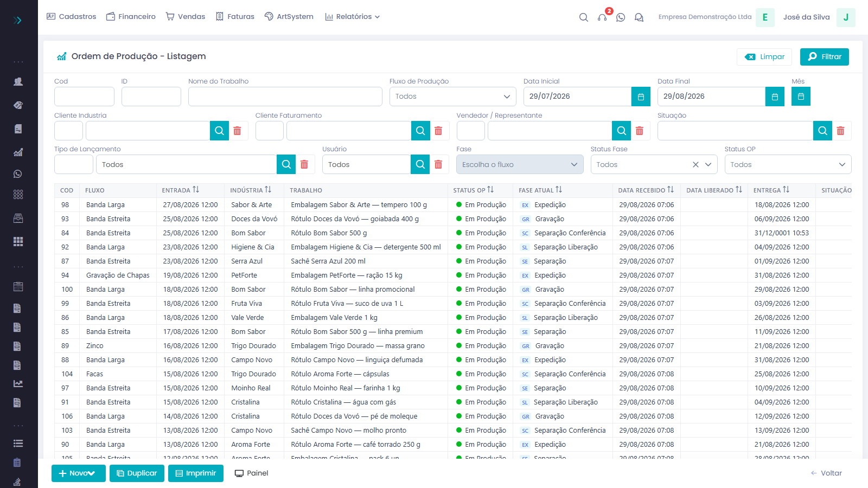Focus the Cod filter field

[x=84, y=97]
